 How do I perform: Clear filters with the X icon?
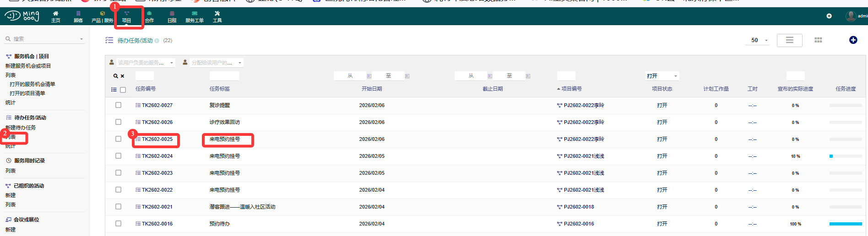click(122, 76)
